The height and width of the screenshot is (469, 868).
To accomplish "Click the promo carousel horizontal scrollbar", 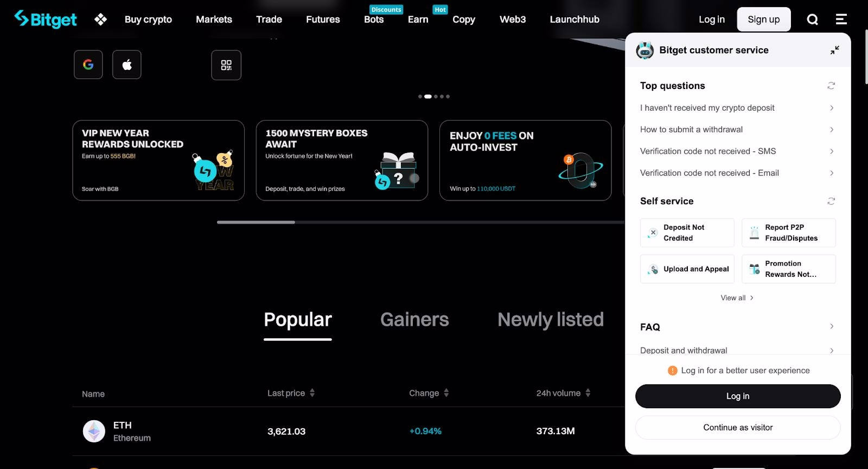I will (256, 222).
